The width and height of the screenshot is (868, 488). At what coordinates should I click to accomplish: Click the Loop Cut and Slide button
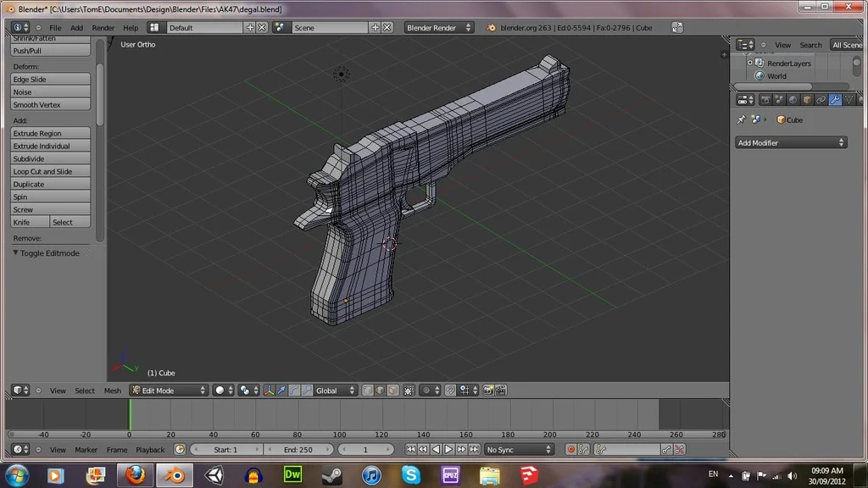coord(50,171)
